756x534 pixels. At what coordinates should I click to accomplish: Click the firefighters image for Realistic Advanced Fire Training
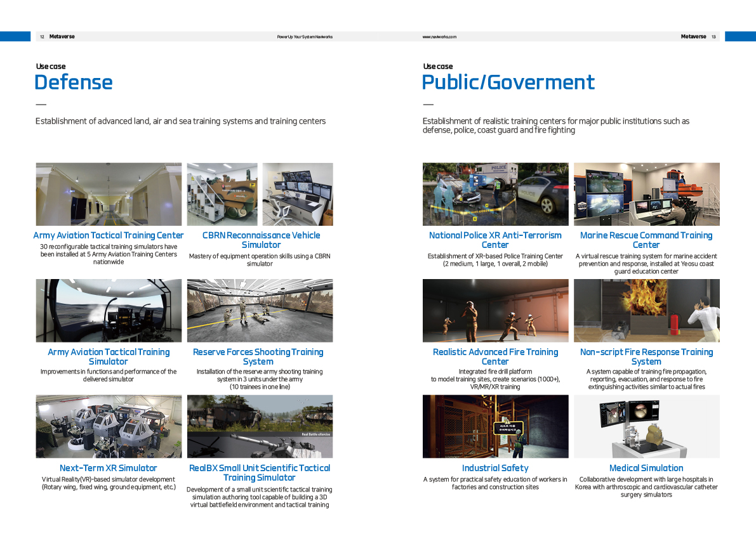pos(496,311)
